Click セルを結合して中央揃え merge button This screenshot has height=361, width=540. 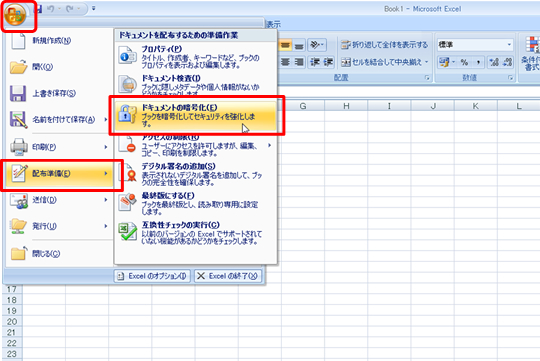tap(381, 62)
